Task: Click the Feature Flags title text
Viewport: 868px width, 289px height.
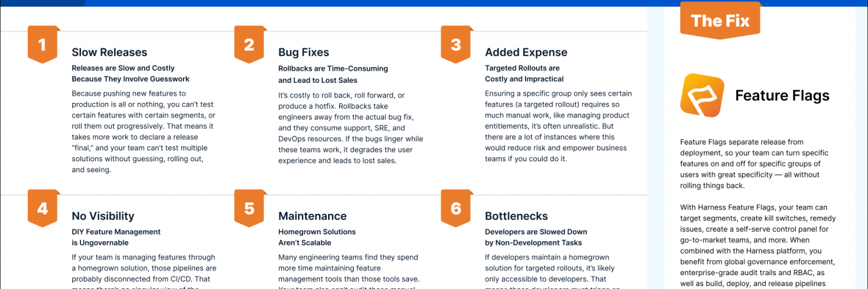Action: 782,95
